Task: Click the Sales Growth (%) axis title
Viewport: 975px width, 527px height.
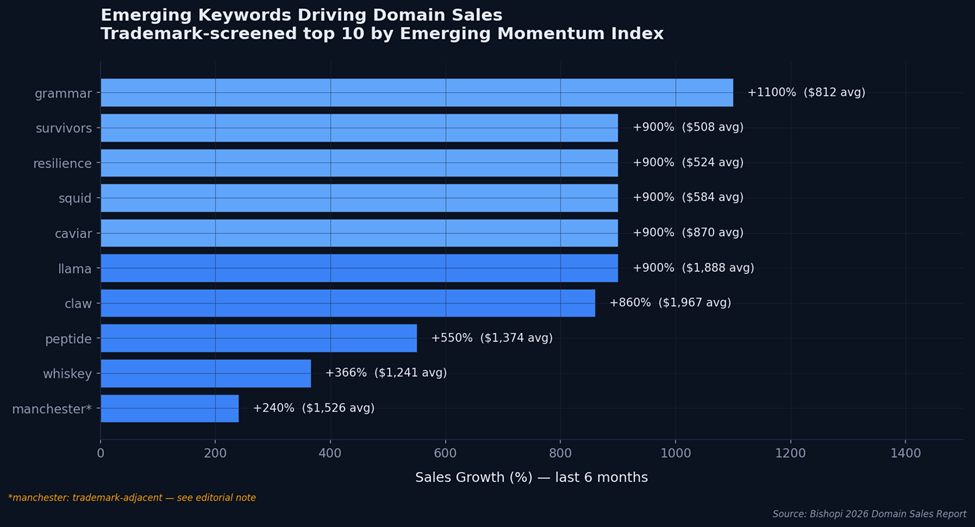Action: click(531, 478)
